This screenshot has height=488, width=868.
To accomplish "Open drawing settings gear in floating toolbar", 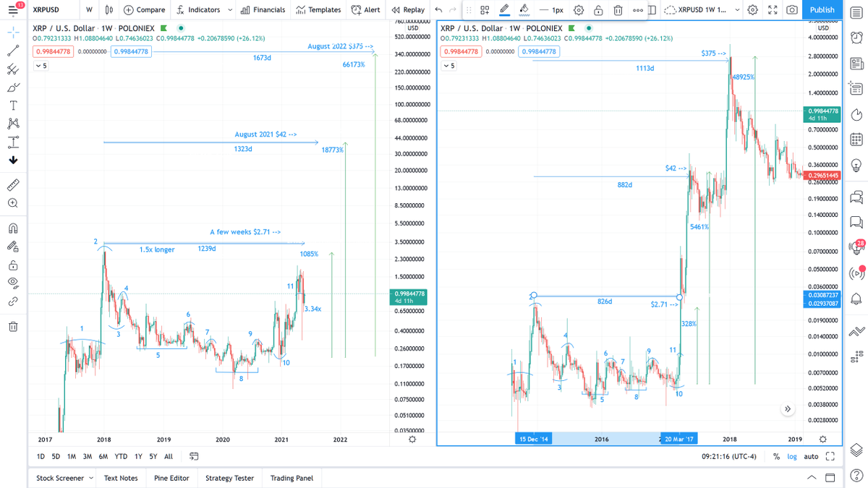I will 579,10.
